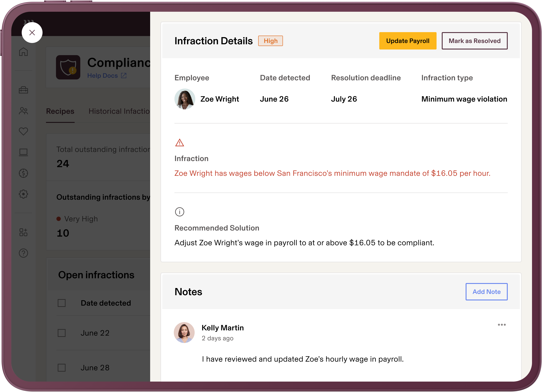Select the checkbox beside Date detected header
This screenshot has height=392, width=542.
[61, 303]
